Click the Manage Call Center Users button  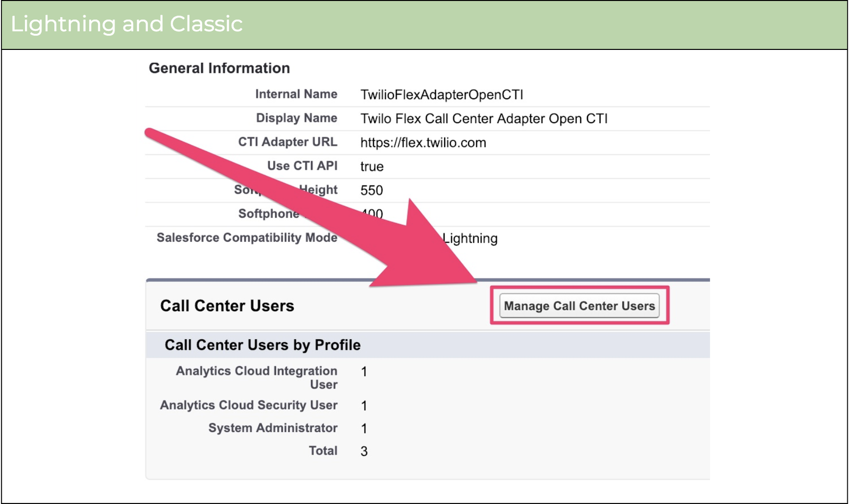(580, 306)
